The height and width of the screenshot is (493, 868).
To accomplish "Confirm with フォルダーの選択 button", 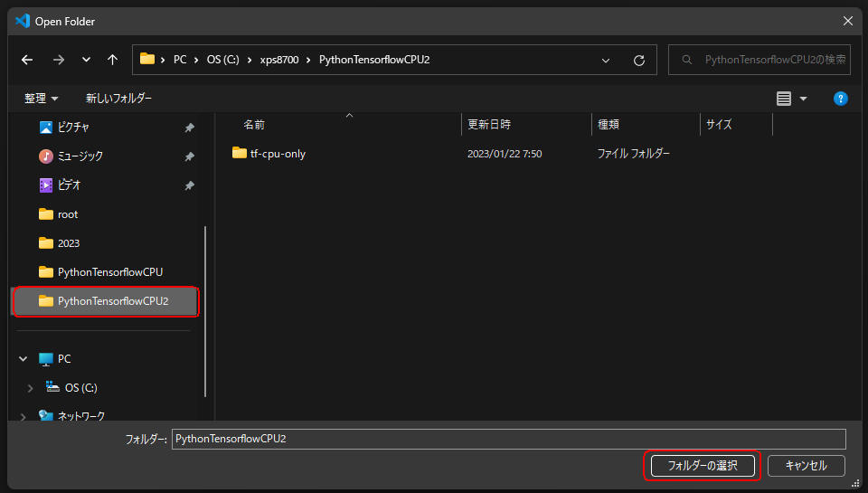I will click(703, 466).
